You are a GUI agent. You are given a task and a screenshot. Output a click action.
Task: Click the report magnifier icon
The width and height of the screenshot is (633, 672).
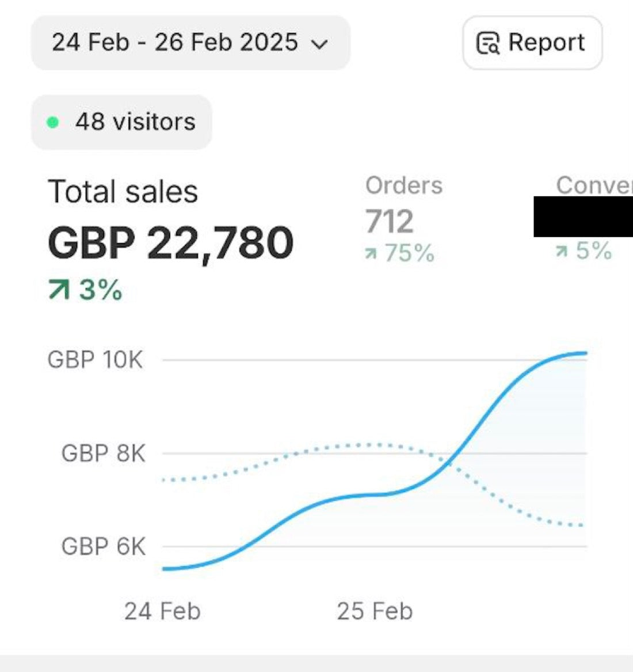(x=488, y=43)
